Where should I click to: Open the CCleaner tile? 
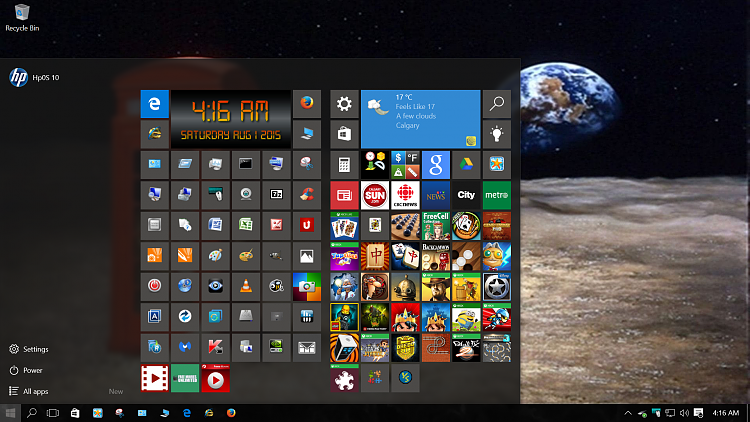307,194
